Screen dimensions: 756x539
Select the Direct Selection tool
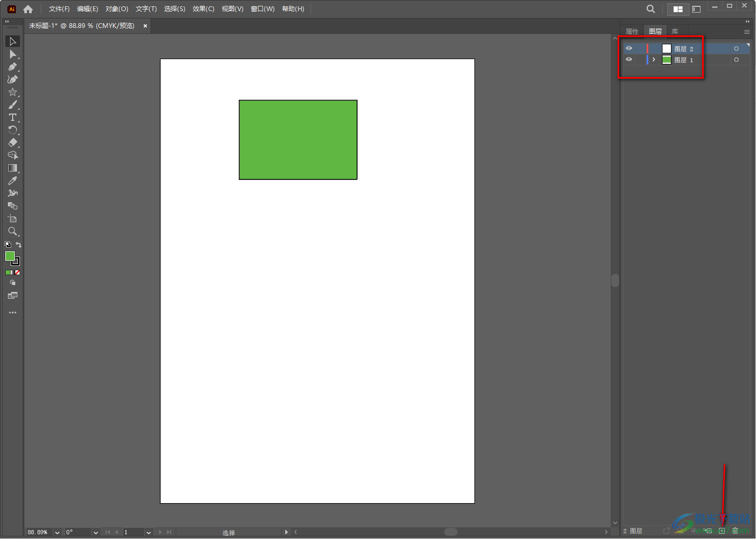[13, 54]
